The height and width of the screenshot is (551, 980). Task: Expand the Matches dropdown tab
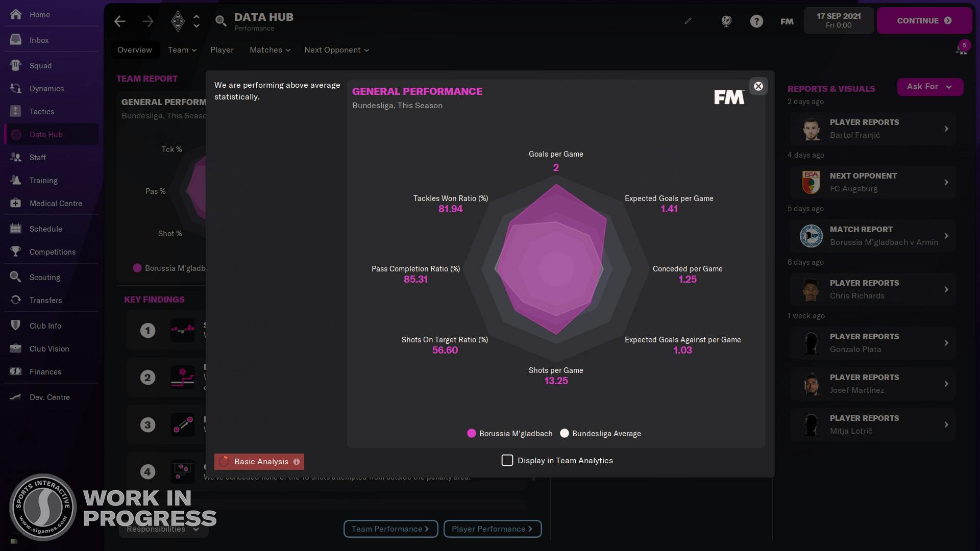270,50
